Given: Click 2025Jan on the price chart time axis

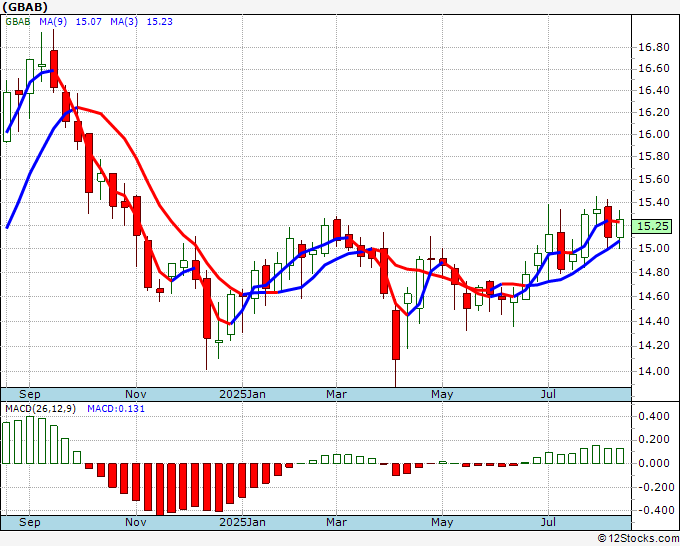Looking at the screenshot, I should (x=242, y=394).
